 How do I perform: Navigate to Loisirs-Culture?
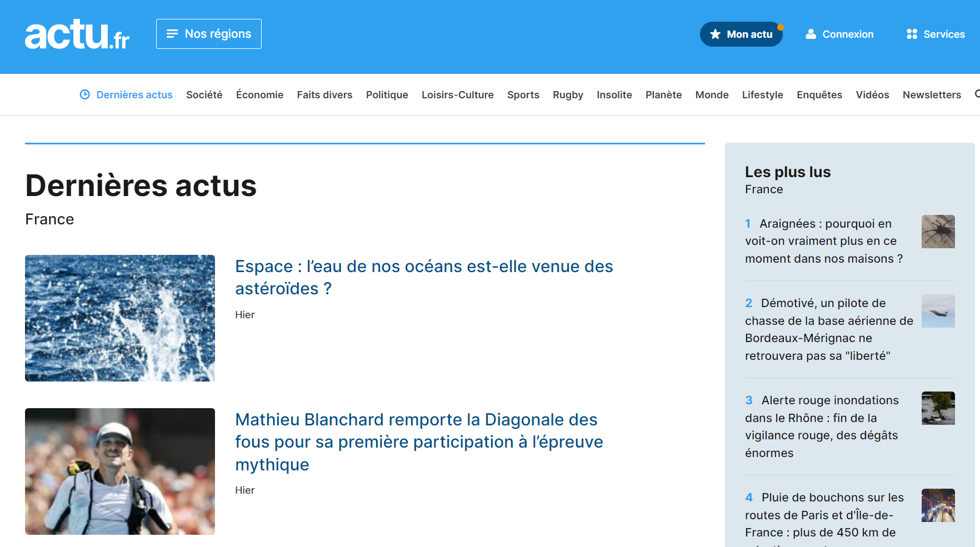tap(458, 95)
